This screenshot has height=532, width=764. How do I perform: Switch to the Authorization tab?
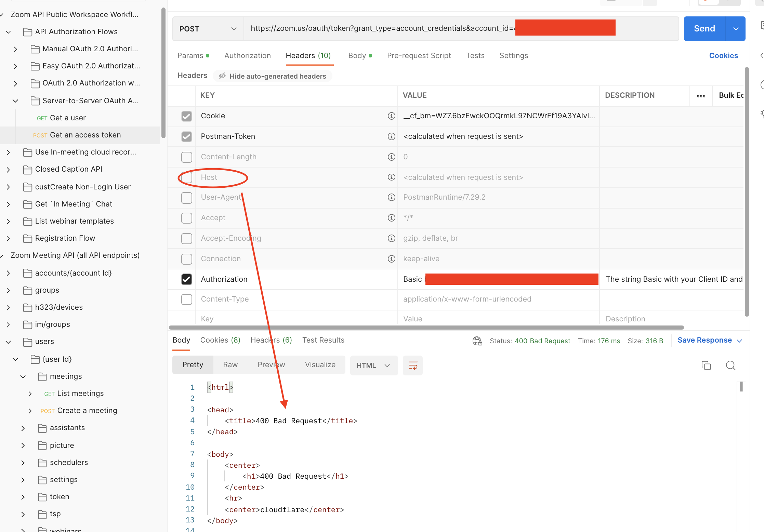248,56
